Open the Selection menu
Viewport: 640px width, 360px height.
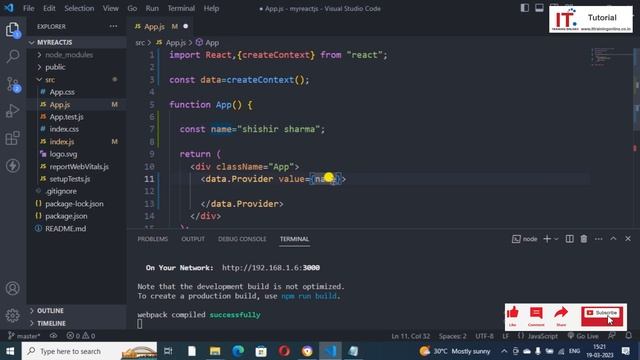pyautogui.click(x=79, y=8)
